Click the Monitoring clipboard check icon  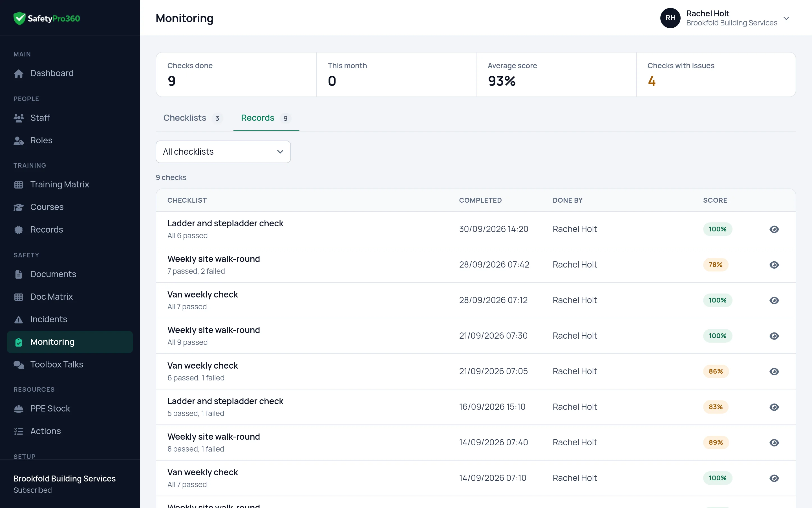pyautogui.click(x=19, y=342)
